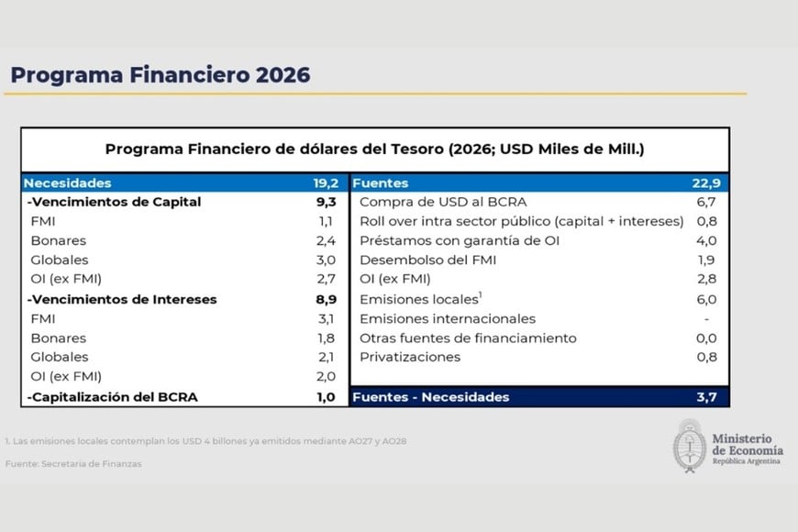This screenshot has height=532, width=798.
Task: Click 'OI (ex FMI)' under Vencimientos de Capital
Action: pos(66,279)
